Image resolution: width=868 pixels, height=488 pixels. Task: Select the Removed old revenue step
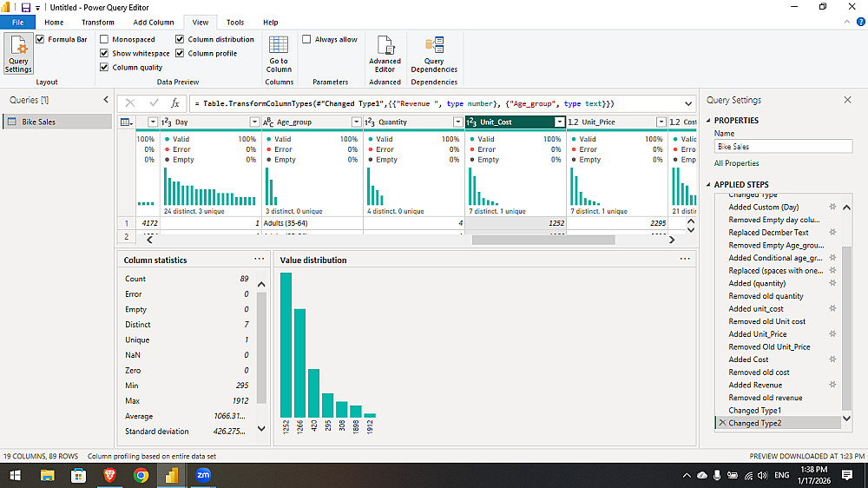click(x=765, y=398)
